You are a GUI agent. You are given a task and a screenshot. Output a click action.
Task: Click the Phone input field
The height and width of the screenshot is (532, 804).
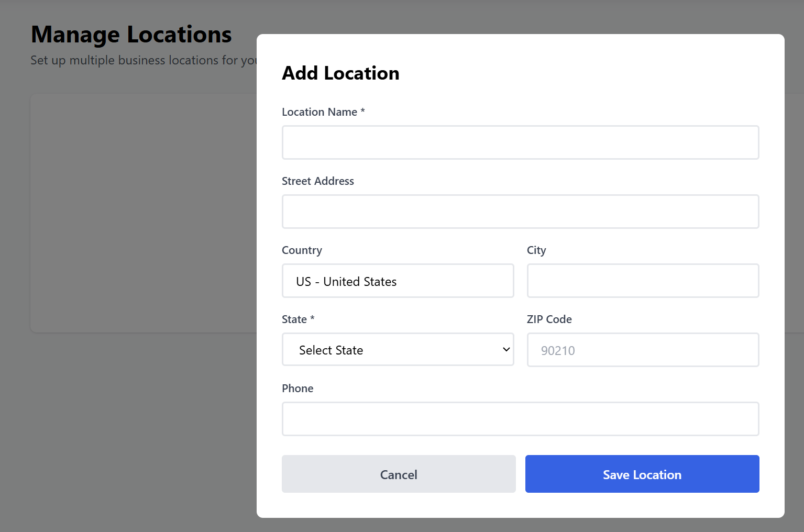(x=520, y=419)
